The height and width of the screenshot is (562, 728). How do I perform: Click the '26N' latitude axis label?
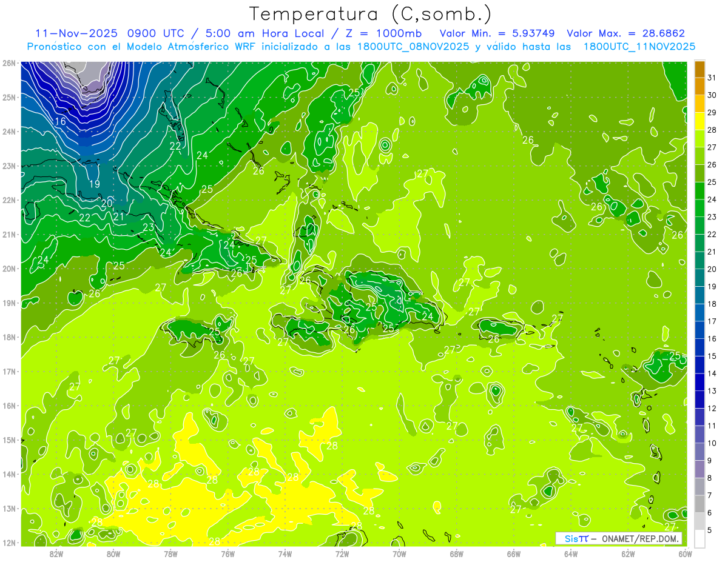(9, 63)
